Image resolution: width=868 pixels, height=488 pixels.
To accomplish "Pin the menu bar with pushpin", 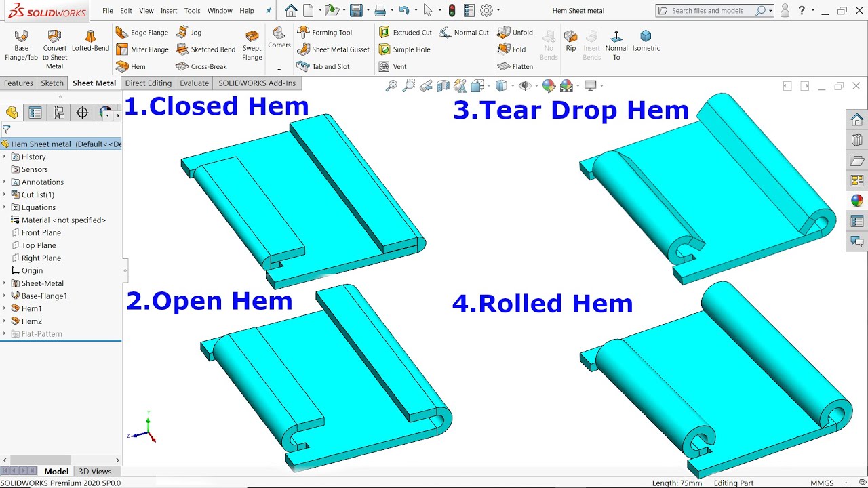I will coord(269,11).
